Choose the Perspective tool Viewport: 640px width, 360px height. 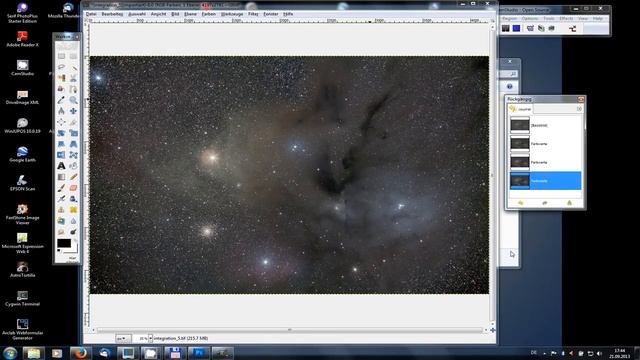(x=73, y=144)
